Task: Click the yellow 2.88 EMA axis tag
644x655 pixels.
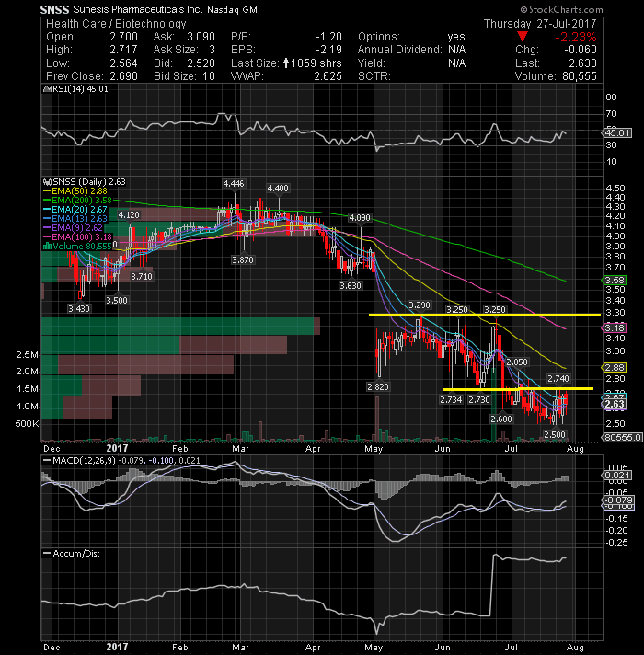Action: pos(614,368)
